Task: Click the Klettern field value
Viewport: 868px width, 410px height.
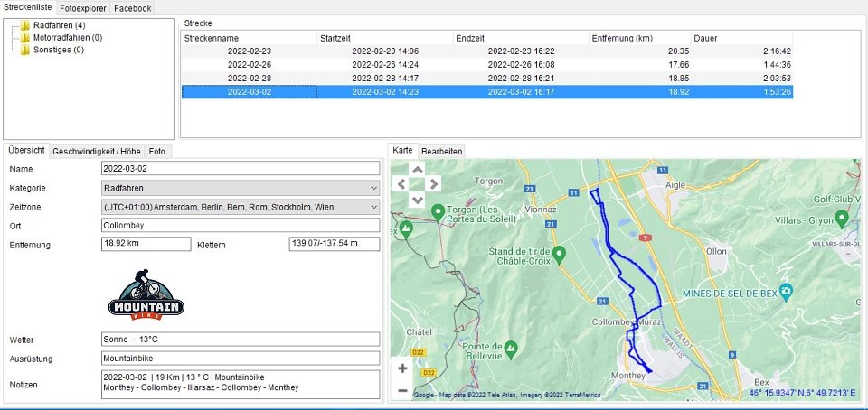Action: (x=335, y=244)
